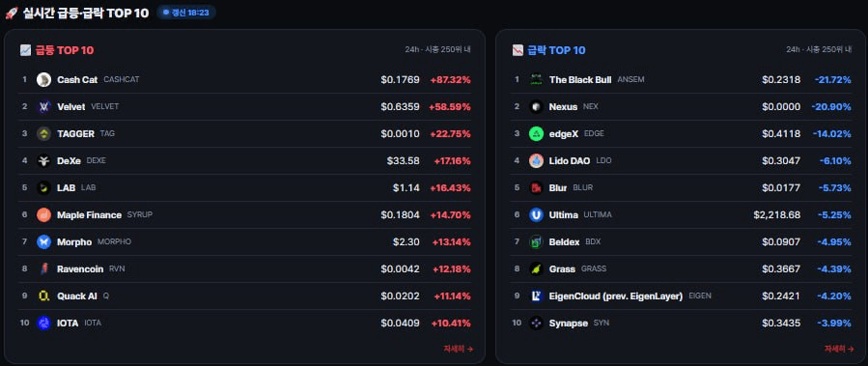Select the Synapse SYN row name
The height and width of the screenshot is (366, 868).
click(579, 323)
